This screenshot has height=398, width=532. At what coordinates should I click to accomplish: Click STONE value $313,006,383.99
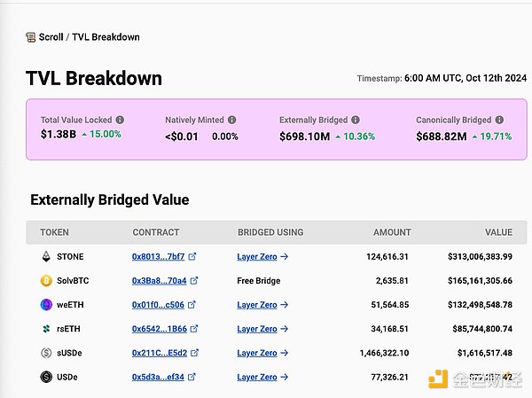pos(480,256)
